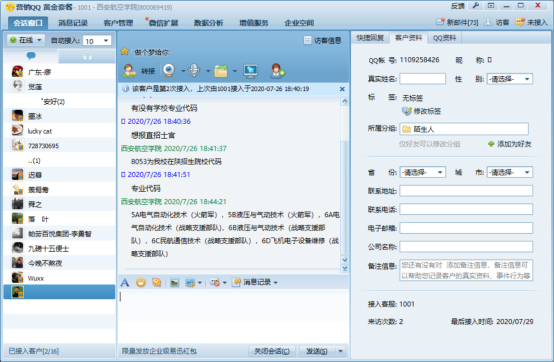Screen dimensions: 554x362
Task: Switch to 会话窗口 tab
Action: (x=28, y=23)
